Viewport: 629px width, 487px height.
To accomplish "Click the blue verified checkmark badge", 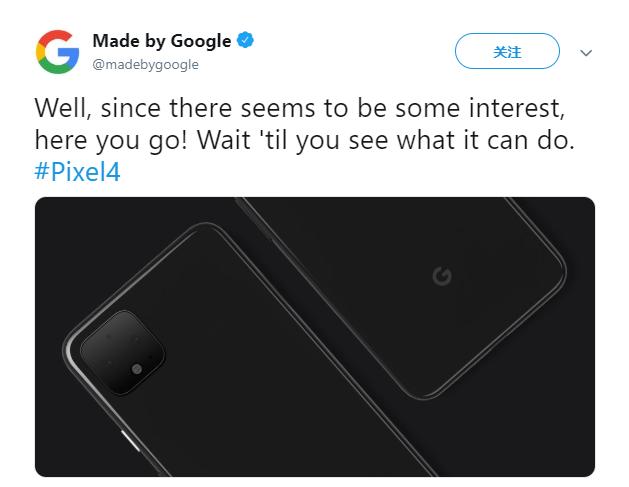I will [x=245, y=41].
